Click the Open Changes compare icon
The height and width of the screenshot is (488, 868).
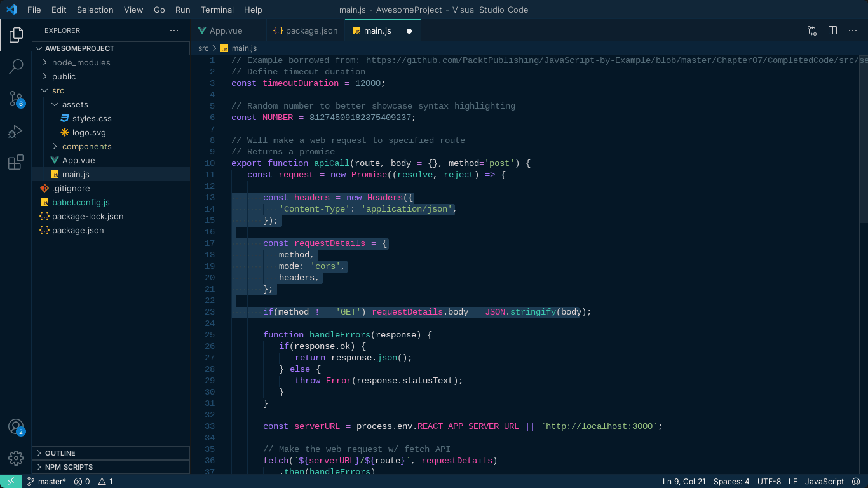tap(812, 30)
